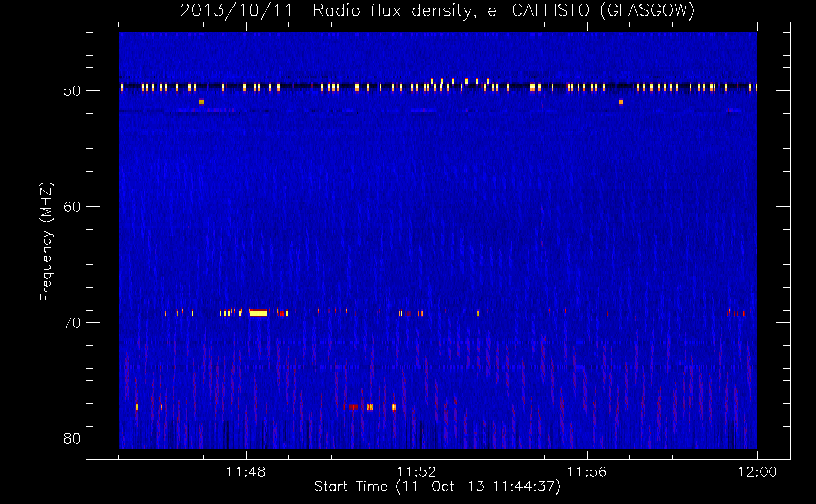This screenshot has height=504, width=816.
Task: Click the 50 frequency tick label
Action: pyautogui.click(x=72, y=91)
